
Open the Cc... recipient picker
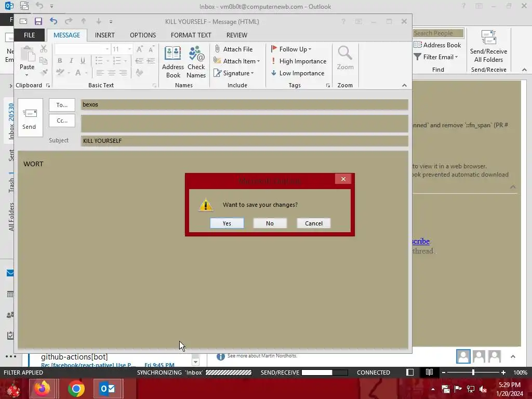[x=62, y=121]
